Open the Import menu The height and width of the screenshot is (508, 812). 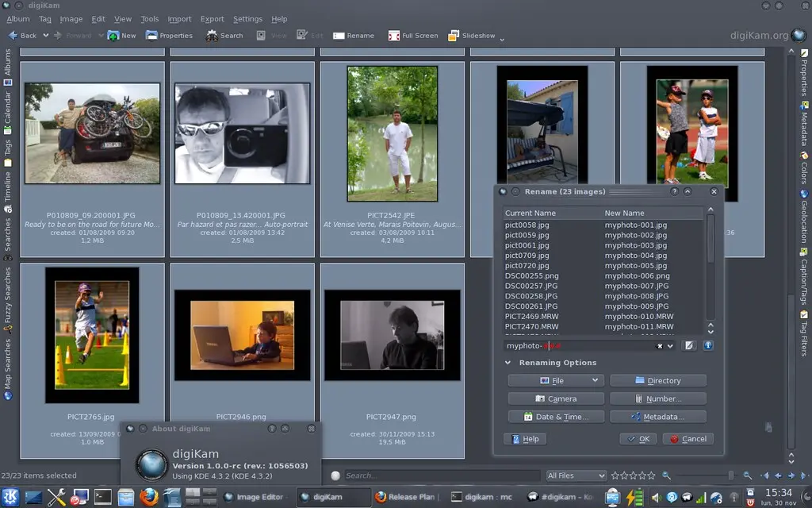(180, 19)
